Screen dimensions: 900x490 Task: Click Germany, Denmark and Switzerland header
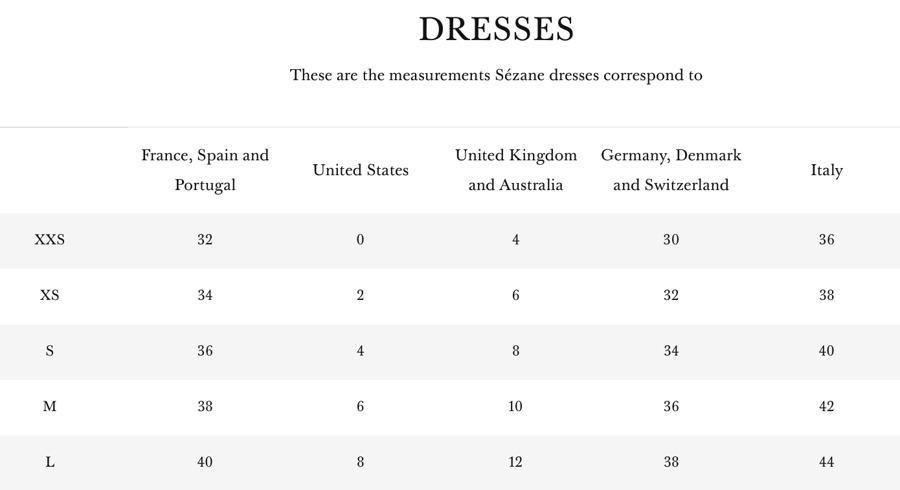click(x=671, y=170)
